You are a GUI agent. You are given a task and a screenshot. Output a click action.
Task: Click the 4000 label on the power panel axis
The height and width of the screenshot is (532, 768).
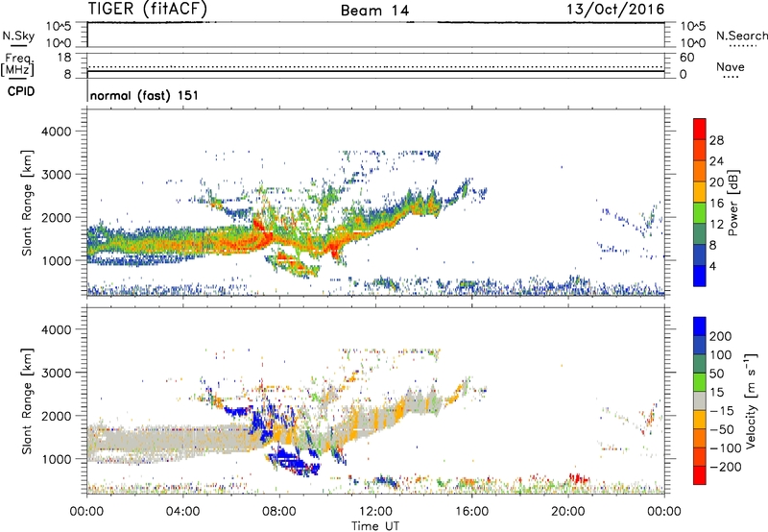(56, 132)
